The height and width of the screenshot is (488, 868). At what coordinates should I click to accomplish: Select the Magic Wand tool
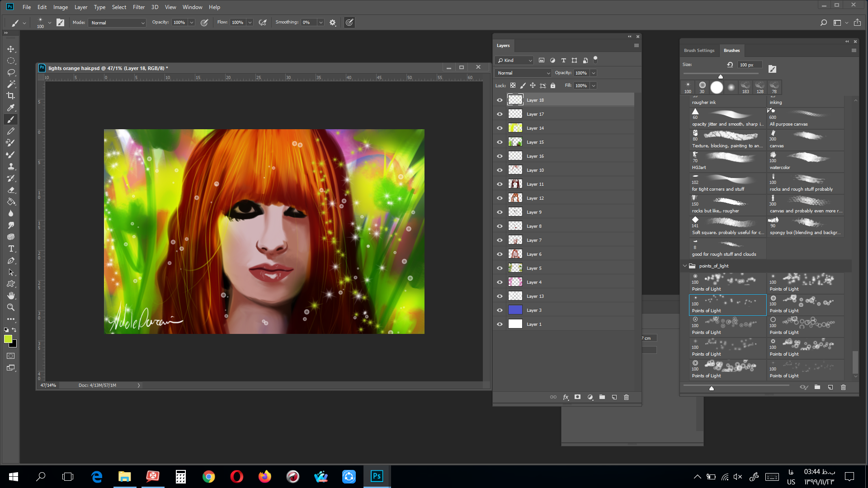[x=11, y=84]
